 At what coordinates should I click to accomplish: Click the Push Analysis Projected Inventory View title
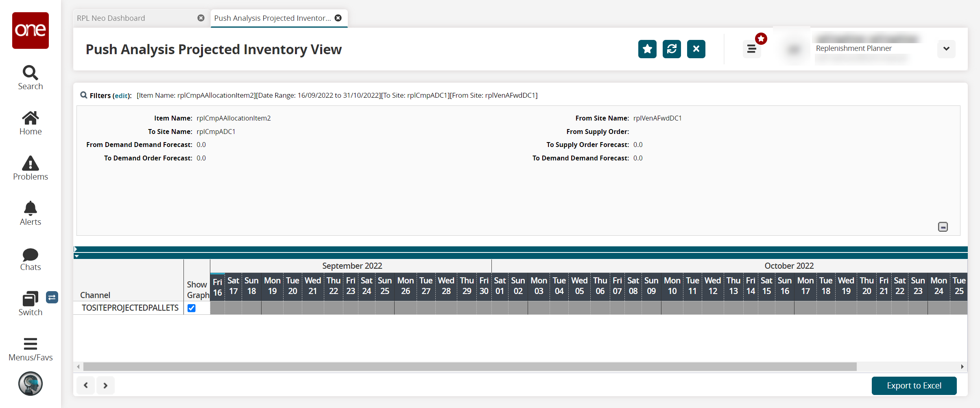pyautogui.click(x=214, y=49)
